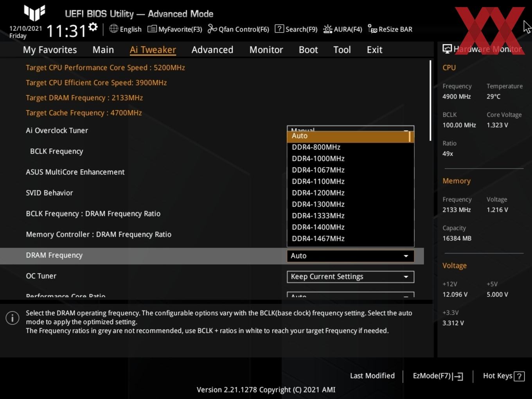Image resolution: width=532 pixels, height=399 pixels.
Task: Click the main settings page scrollbar
Action: (x=430, y=101)
